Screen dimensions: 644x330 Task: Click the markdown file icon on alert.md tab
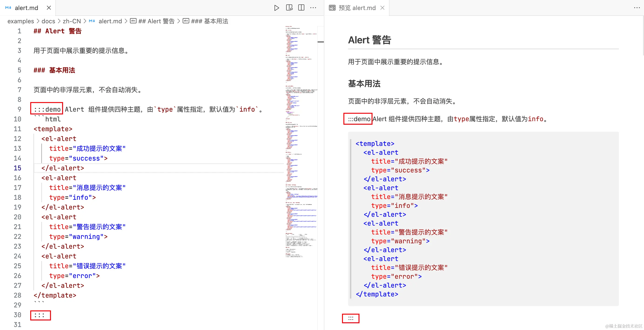[x=8, y=8]
